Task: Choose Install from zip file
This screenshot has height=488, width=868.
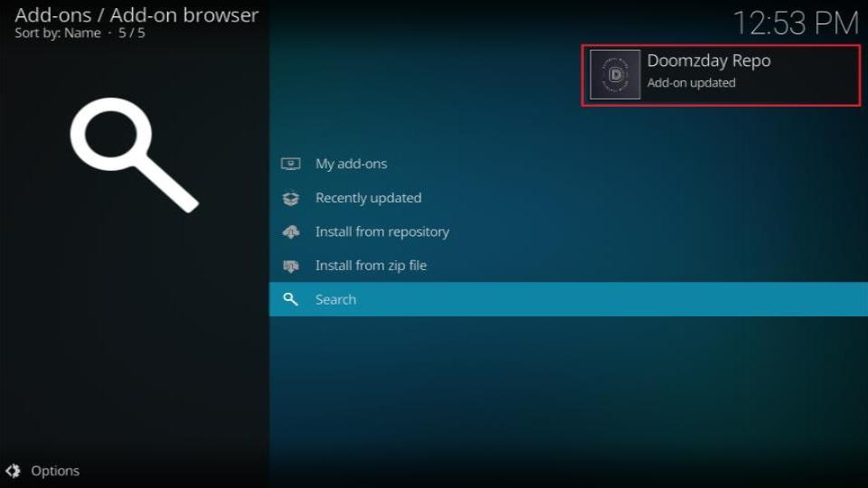Action: pos(568,266)
